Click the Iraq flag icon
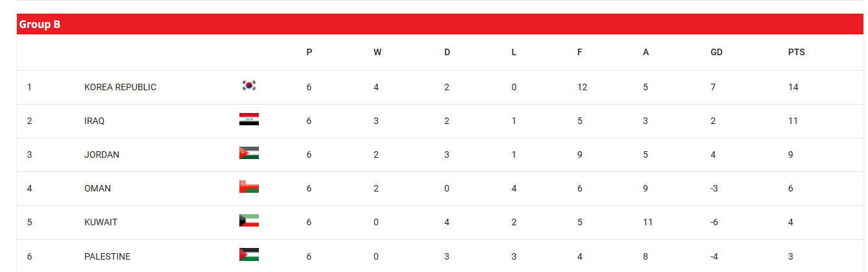The height and width of the screenshot is (272, 868). point(249,119)
